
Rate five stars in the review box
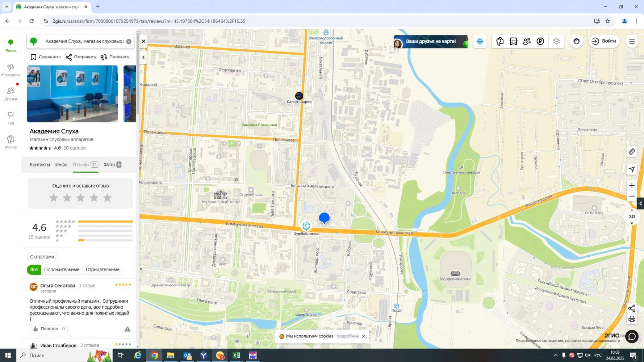[x=107, y=198]
